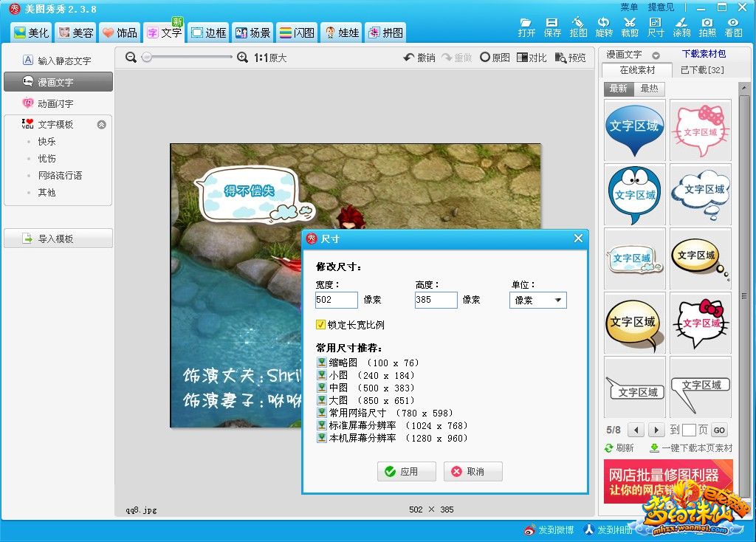Click the 保存 (Save) icon

[552, 23]
